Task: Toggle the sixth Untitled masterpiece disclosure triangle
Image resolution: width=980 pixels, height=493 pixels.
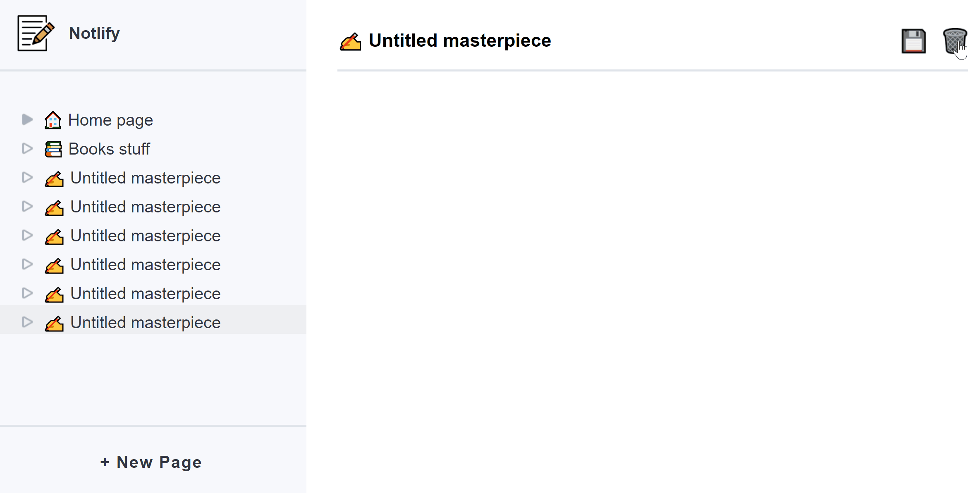Action: coord(28,323)
